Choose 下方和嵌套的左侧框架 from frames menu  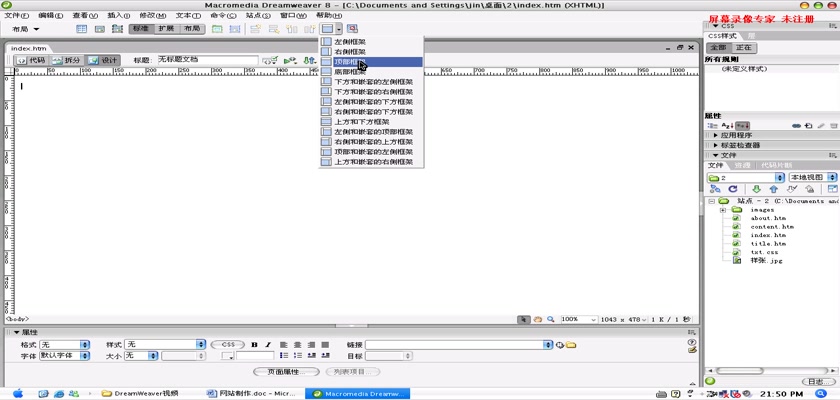(x=371, y=82)
